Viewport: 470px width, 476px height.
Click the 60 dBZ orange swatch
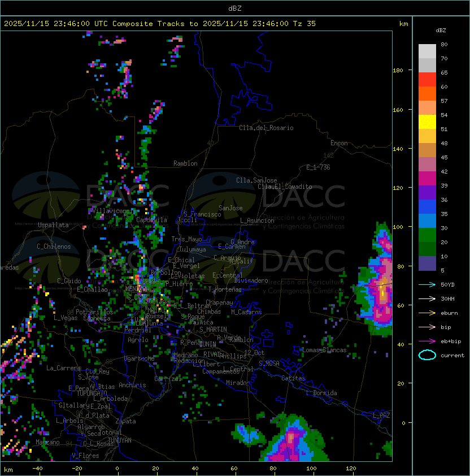pos(427,93)
